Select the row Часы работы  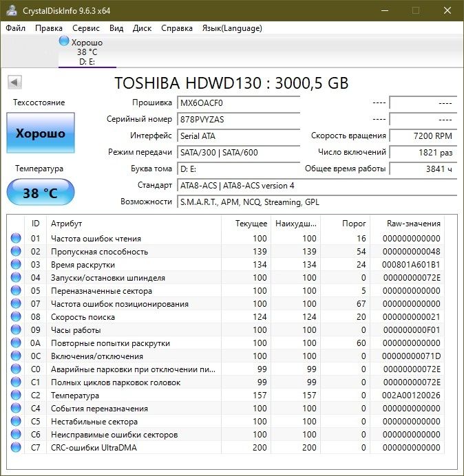coord(226,329)
